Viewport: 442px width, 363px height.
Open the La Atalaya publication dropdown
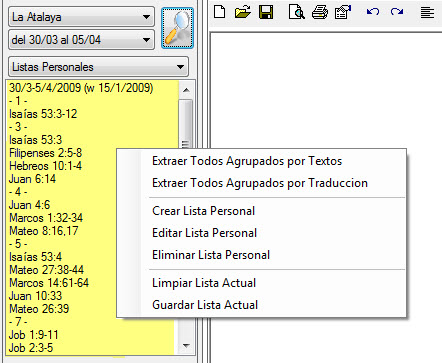point(81,17)
